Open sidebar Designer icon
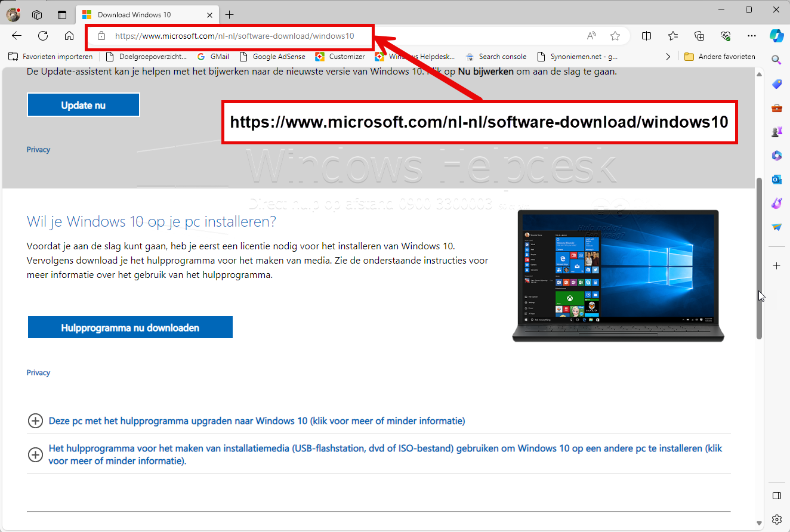790x532 pixels. tap(776, 203)
